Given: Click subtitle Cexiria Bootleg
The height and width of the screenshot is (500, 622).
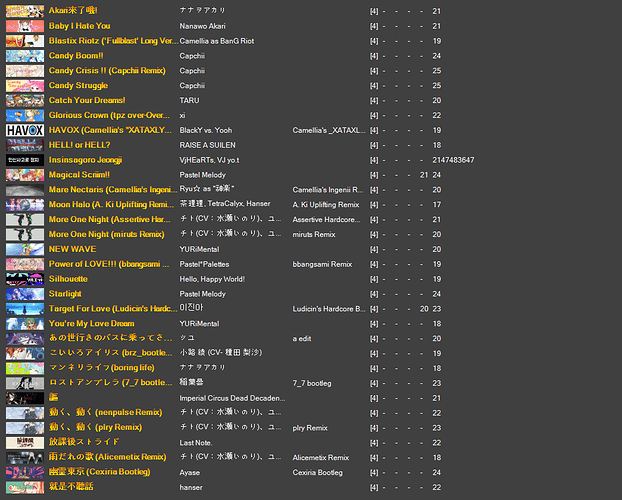Looking at the screenshot, I should [x=317, y=473].
